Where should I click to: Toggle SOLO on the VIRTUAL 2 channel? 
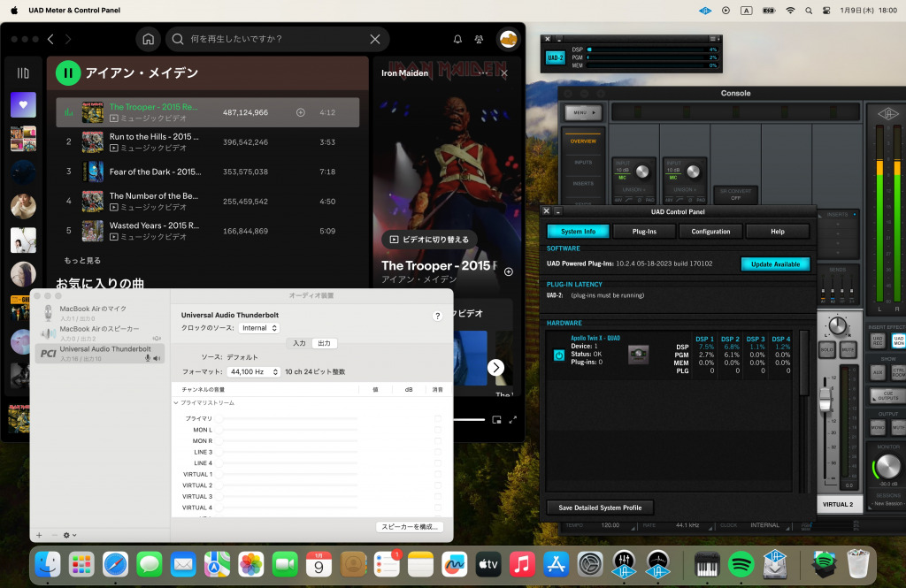(x=826, y=350)
